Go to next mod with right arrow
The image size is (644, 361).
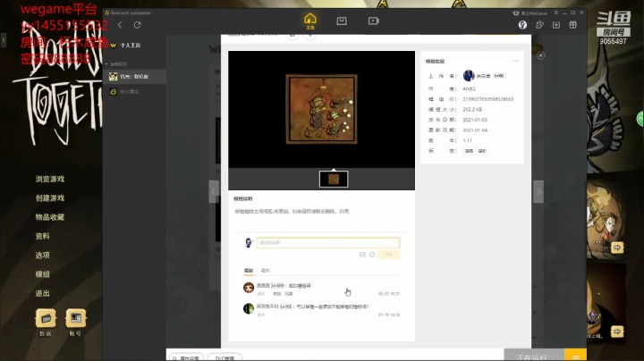coord(538,191)
